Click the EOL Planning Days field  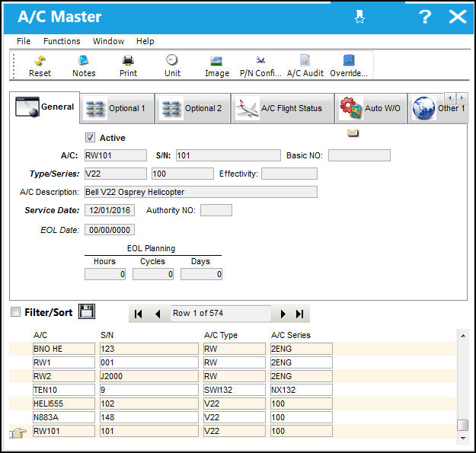(x=202, y=274)
